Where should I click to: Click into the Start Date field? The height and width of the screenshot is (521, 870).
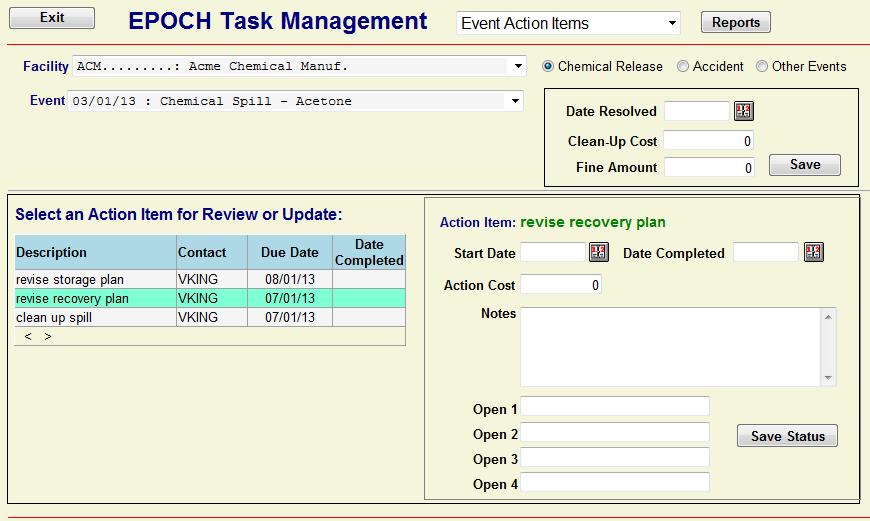pos(553,252)
